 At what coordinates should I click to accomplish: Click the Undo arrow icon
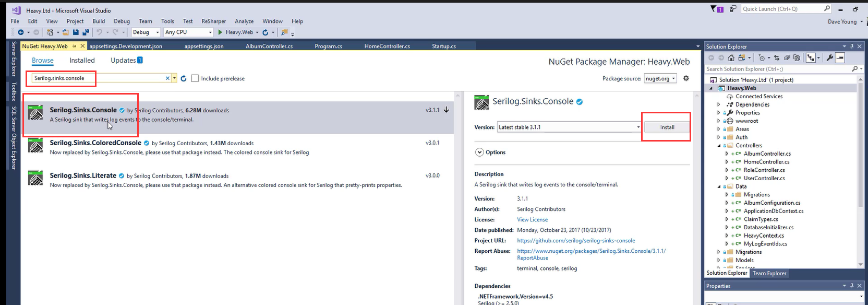point(99,32)
